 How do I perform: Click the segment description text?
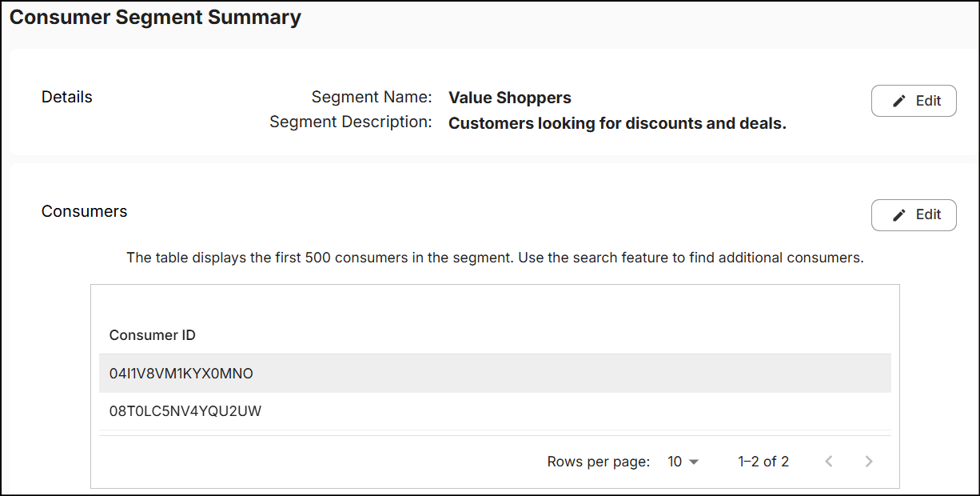[617, 122]
